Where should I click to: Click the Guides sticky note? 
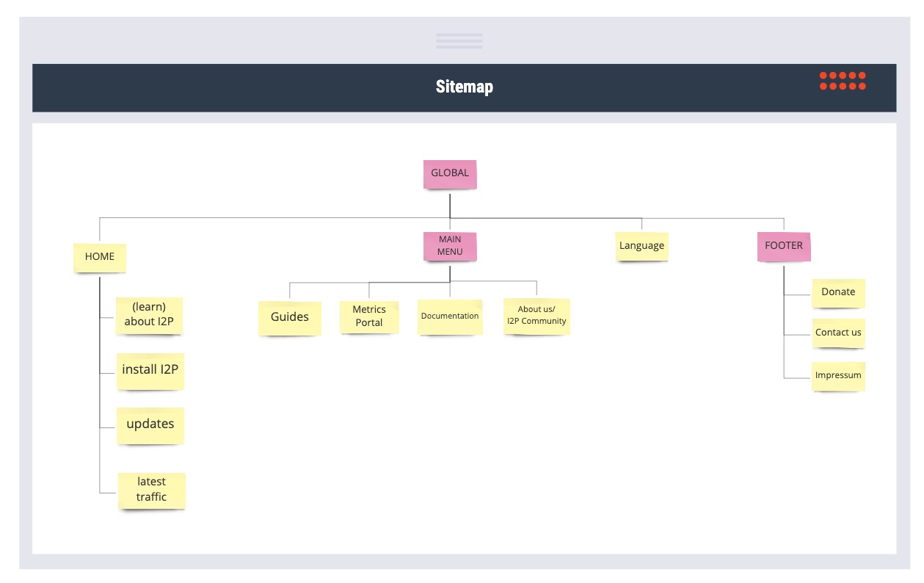coord(290,318)
